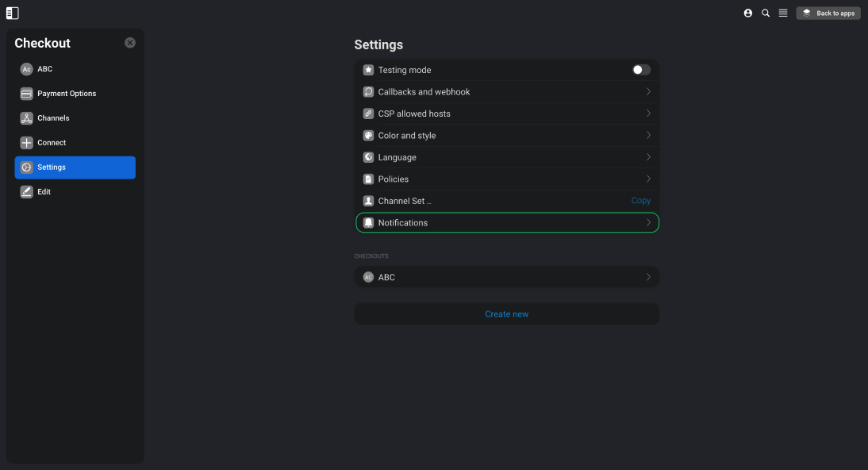Click the Channels network icon

click(x=26, y=118)
